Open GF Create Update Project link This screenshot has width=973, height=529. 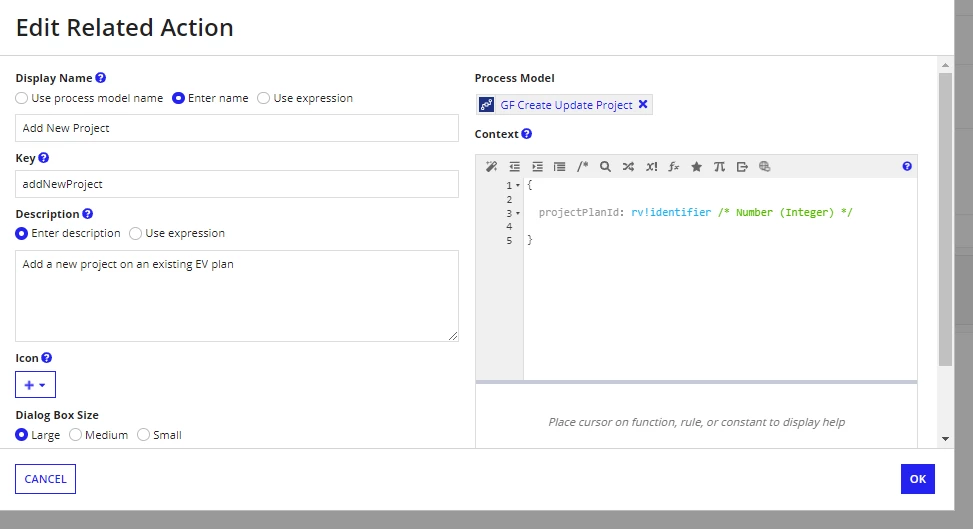click(x=567, y=105)
